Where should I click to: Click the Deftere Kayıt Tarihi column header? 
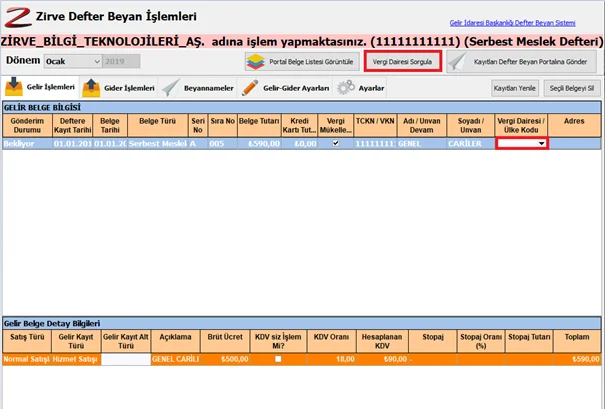73,125
